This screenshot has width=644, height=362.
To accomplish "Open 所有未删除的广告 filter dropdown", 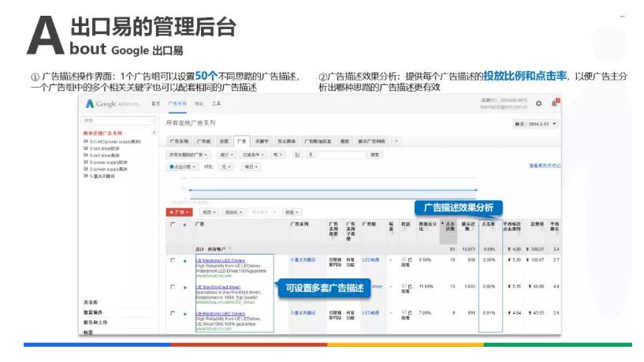I will coord(188,155).
